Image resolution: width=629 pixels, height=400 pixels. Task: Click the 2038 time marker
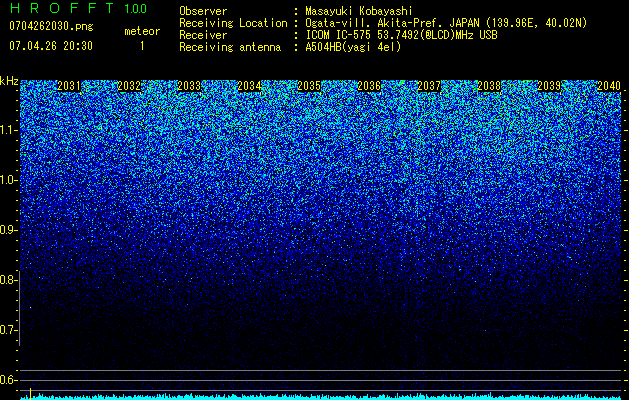(x=489, y=86)
